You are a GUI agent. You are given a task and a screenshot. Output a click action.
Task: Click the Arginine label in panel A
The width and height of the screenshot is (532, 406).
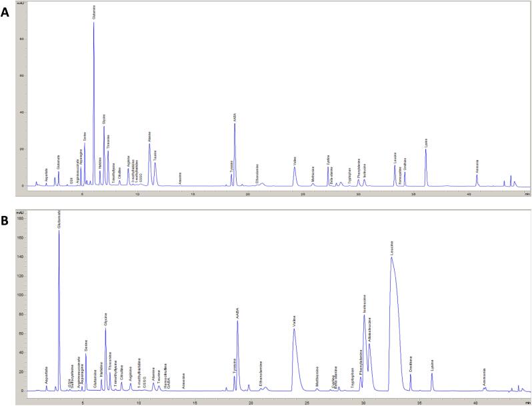[x=128, y=161]
